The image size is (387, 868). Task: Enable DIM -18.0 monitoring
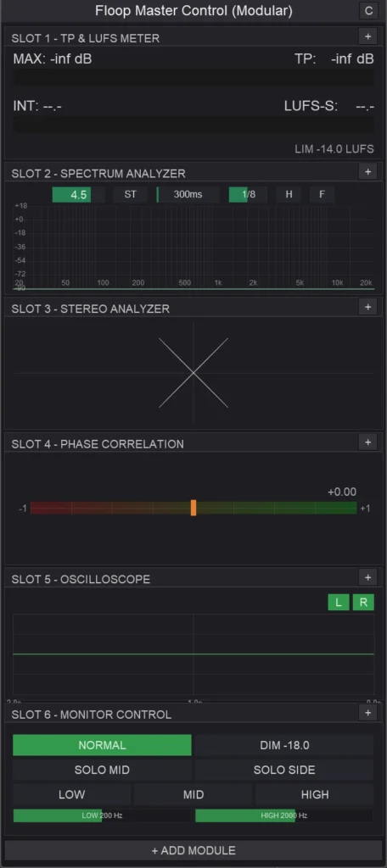284,745
